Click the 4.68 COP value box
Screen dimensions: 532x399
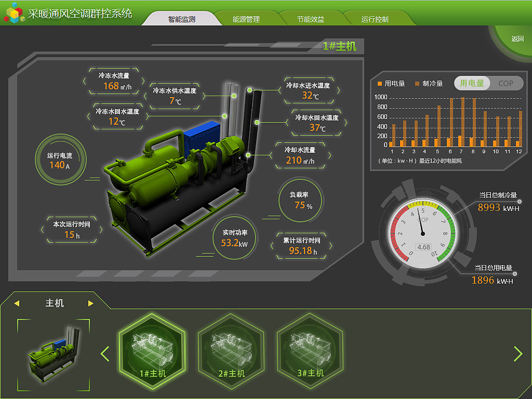[x=423, y=247]
